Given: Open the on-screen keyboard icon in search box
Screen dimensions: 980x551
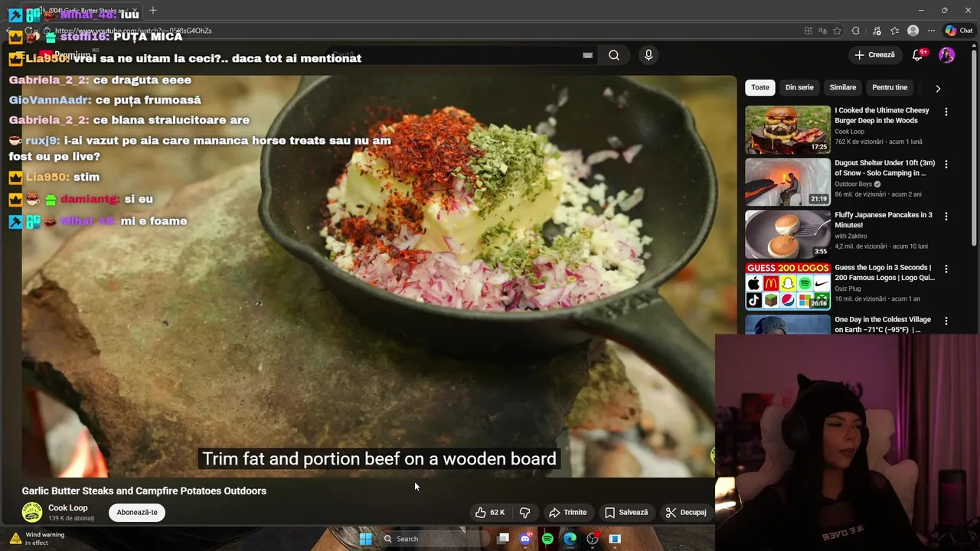Looking at the screenshot, I should click(587, 55).
